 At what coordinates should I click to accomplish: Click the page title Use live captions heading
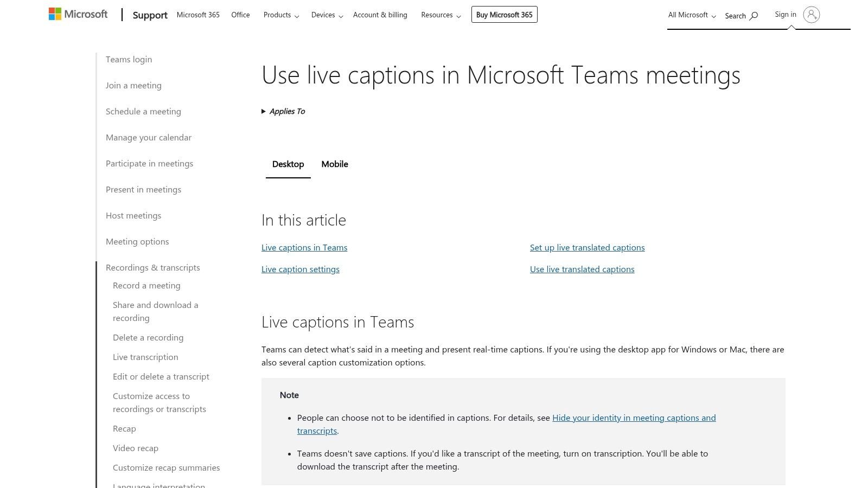[x=501, y=75]
